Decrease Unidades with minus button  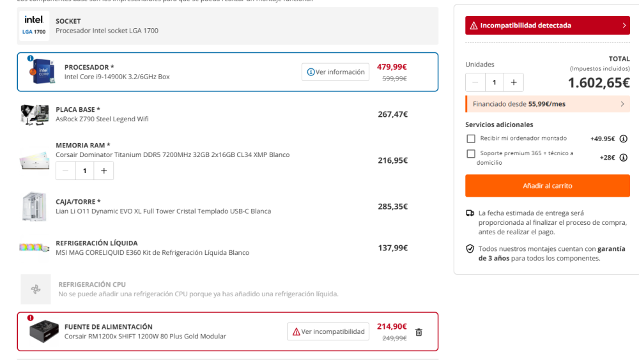[x=475, y=82]
